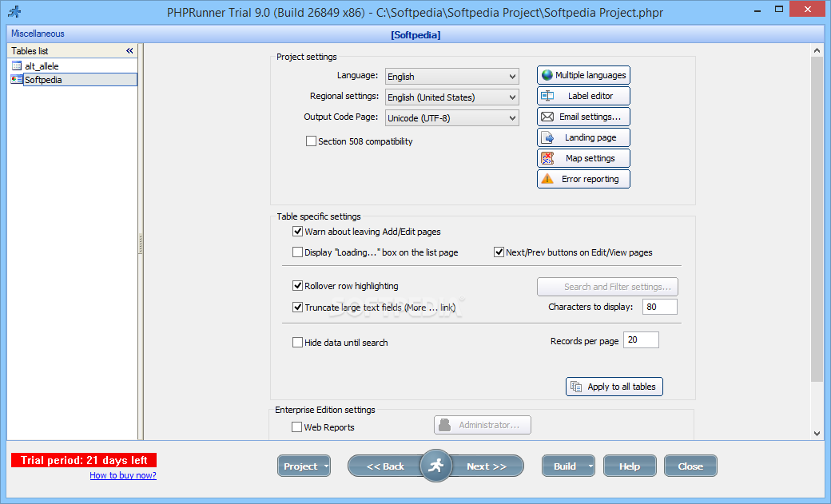Go to previous step with Back
The image size is (831, 504).
pos(385,466)
